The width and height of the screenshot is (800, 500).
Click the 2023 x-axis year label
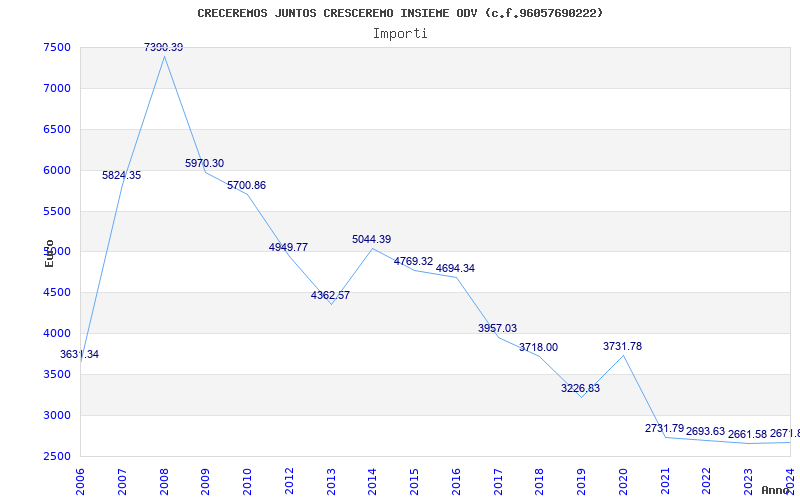(749, 482)
